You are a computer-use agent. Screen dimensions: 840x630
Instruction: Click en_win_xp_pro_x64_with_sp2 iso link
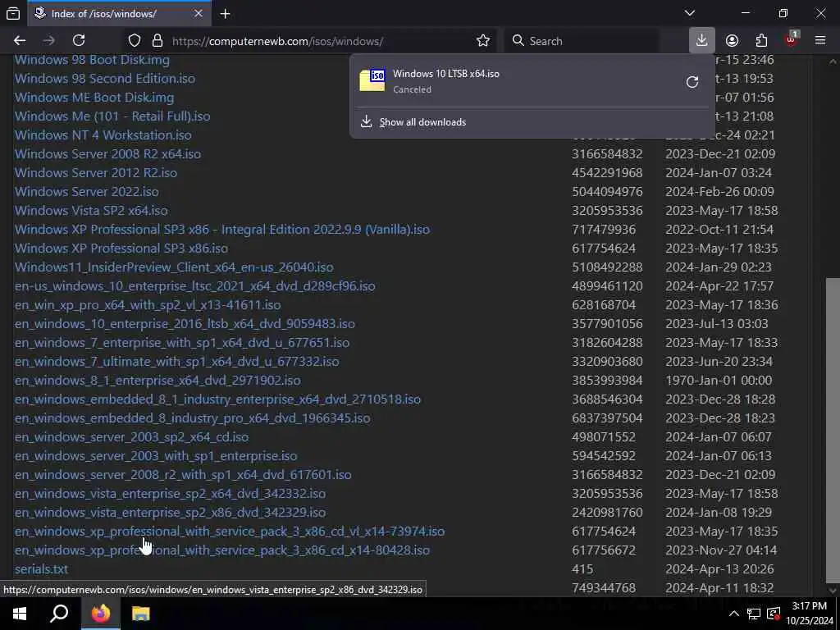click(x=148, y=305)
